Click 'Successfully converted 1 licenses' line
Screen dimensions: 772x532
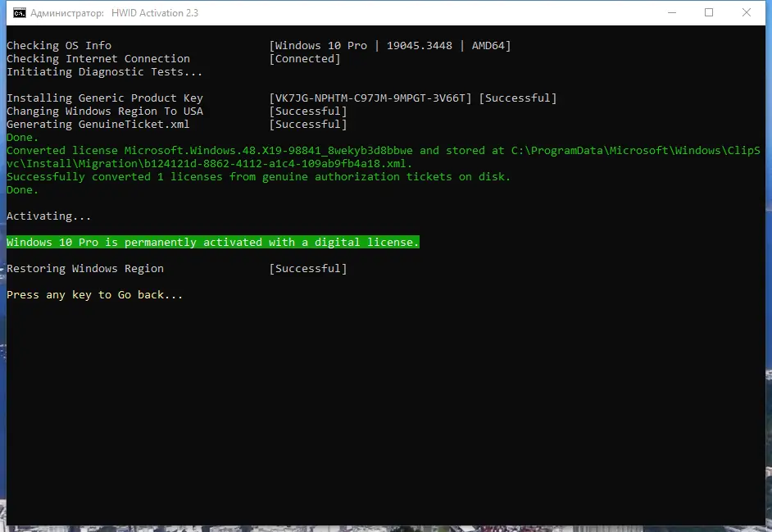click(258, 177)
